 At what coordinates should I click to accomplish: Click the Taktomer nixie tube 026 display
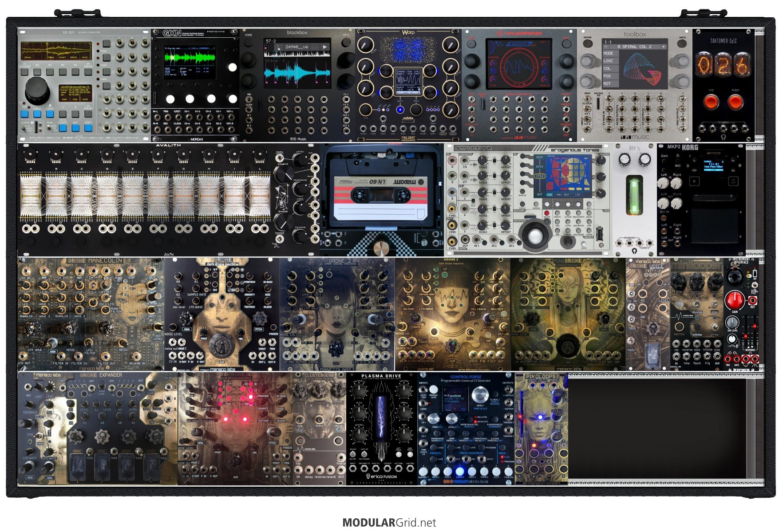723,65
